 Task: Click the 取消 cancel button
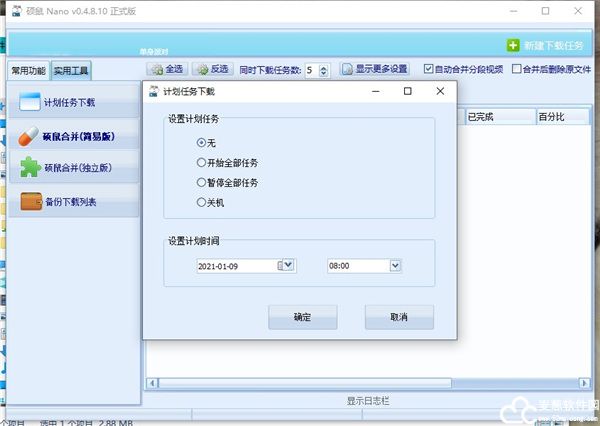click(x=399, y=317)
